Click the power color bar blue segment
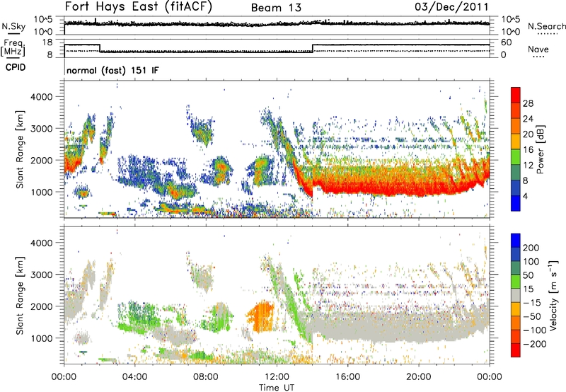Screen dimensions: 566x392 click(x=516, y=203)
